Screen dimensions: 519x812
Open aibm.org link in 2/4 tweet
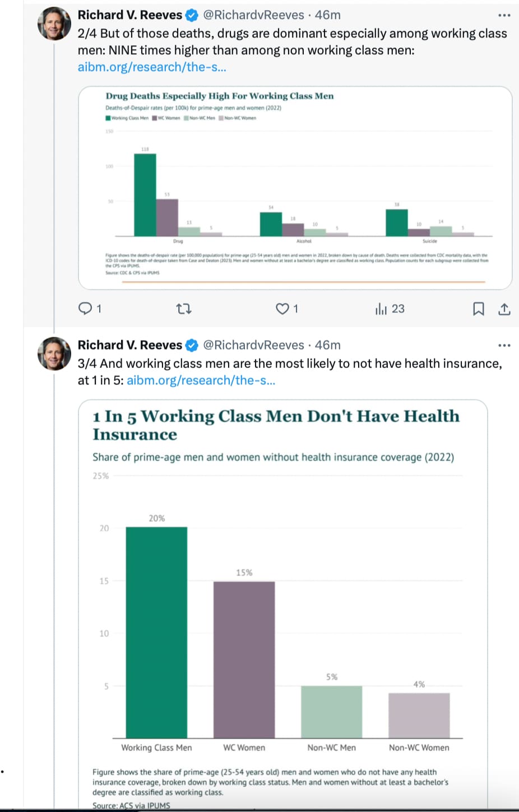click(152, 67)
